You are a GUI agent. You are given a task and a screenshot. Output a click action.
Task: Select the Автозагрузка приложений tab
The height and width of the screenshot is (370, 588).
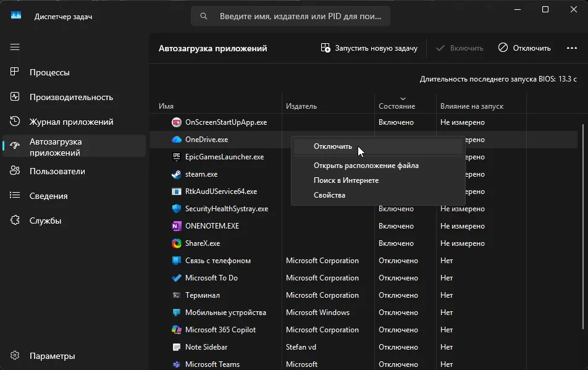74,146
